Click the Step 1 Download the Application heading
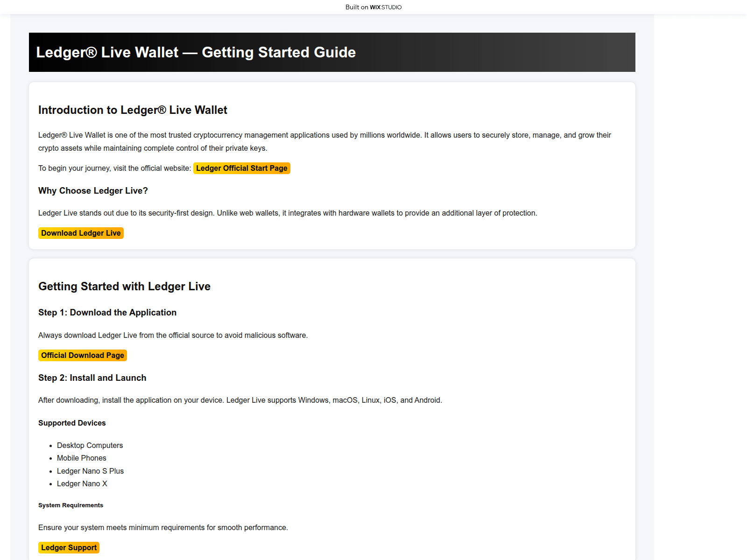Viewport: 747px width, 560px height. 107,313
